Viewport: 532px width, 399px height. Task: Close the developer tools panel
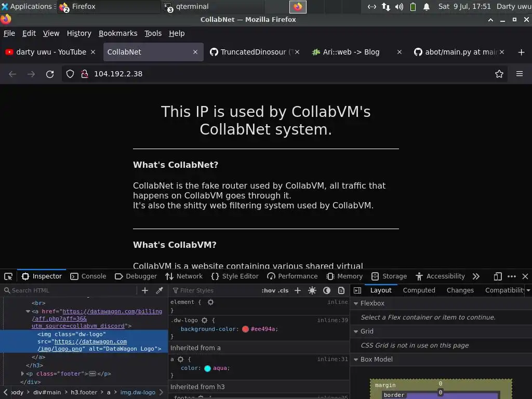click(x=525, y=276)
